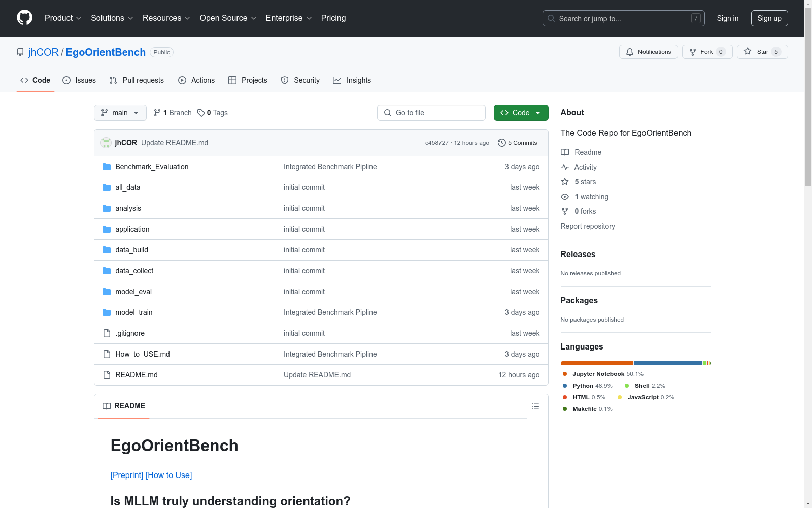Go to the Actions tab
Image resolution: width=812 pixels, height=508 pixels.
pyautogui.click(x=196, y=80)
